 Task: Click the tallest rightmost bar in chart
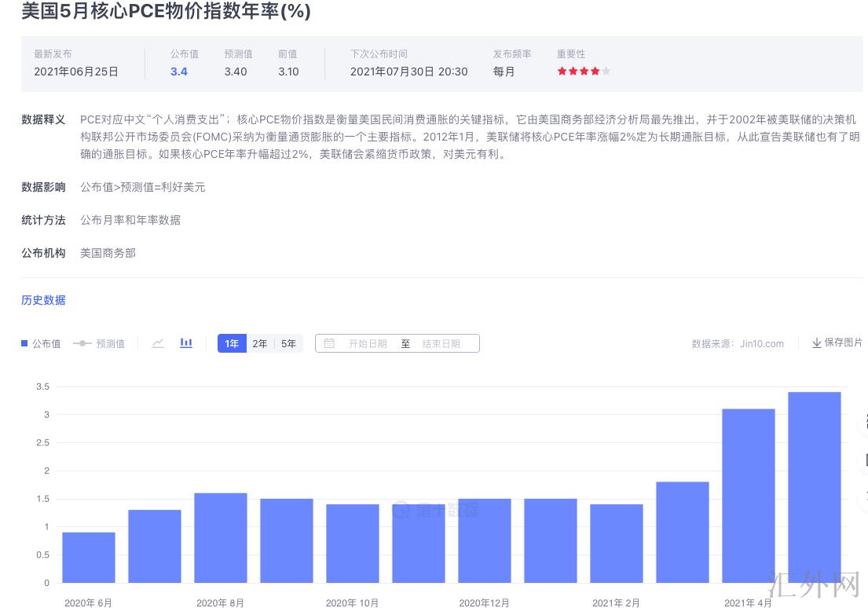pyautogui.click(x=814, y=487)
